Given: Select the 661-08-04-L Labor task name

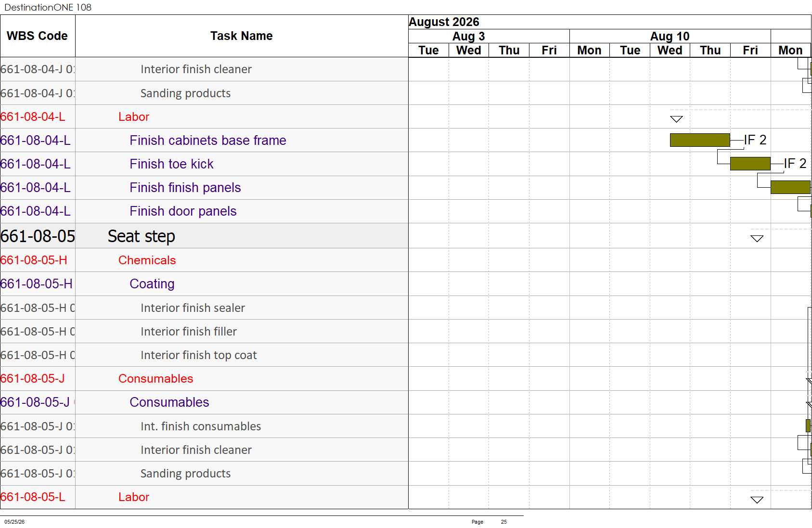Looking at the screenshot, I should [134, 116].
